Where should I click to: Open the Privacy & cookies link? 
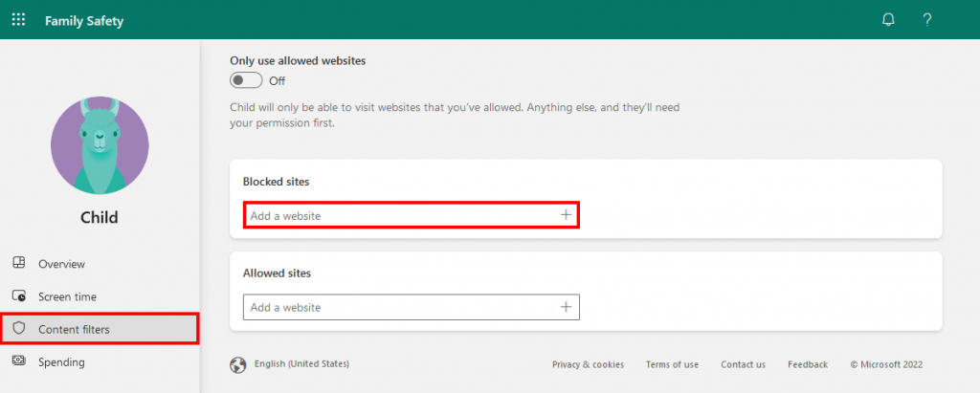[588, 364]
